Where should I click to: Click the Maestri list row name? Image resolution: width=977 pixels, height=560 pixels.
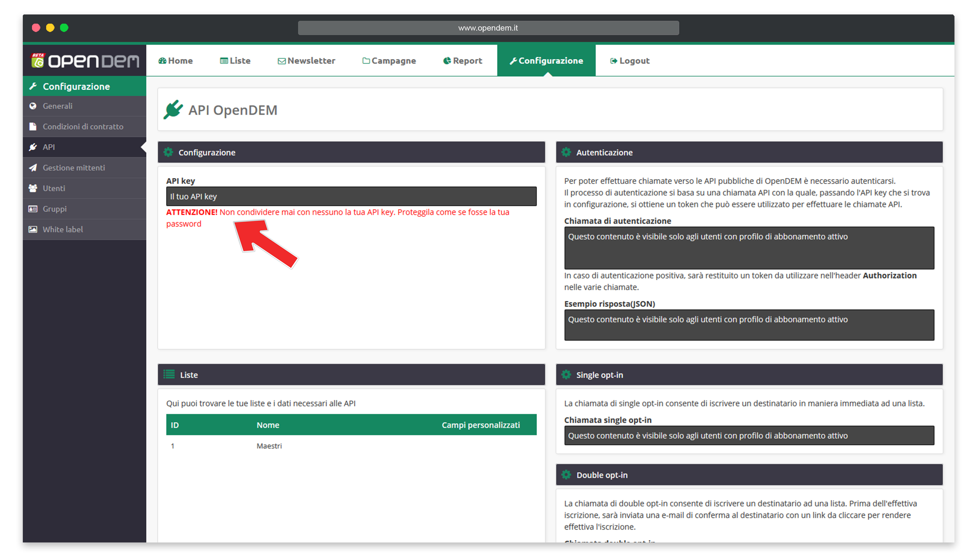pyautogui.click(x=269, y=446)
